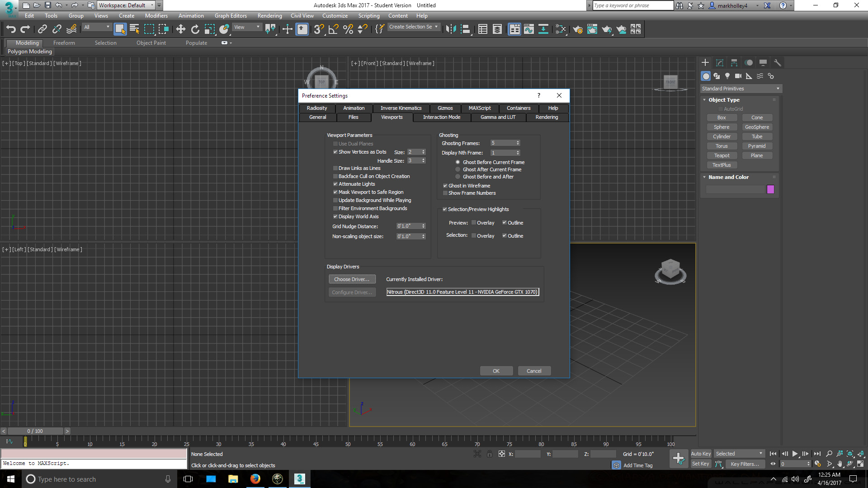Screen dimensions: 868x488
Task: Open the Standard Primitives dropdown
Action: tap(741, 89)
